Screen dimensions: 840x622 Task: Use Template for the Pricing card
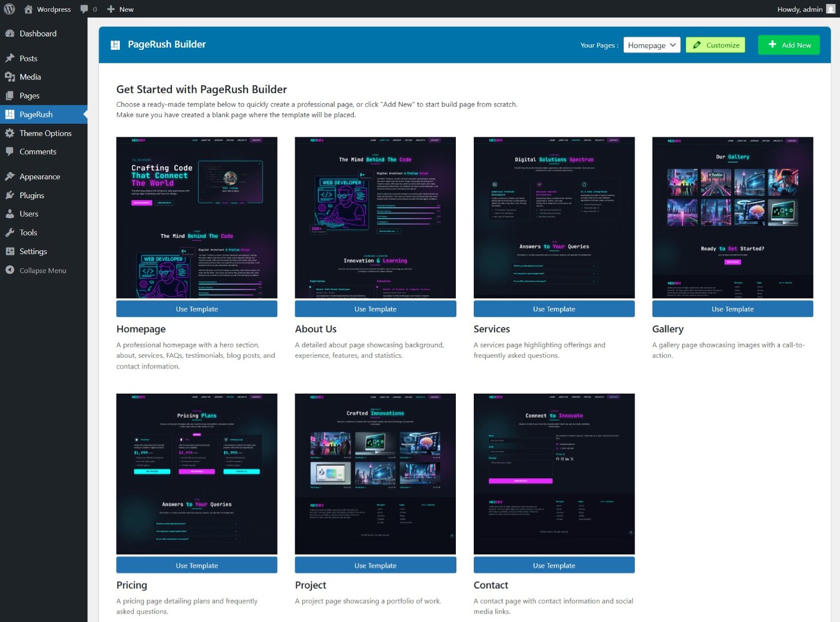[x=197, y=565]
